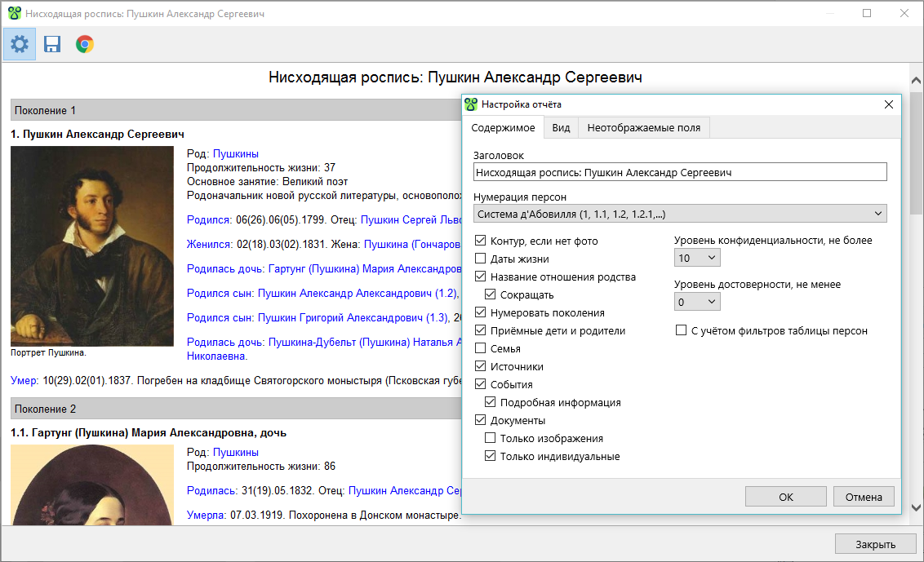Viewport: 924px width, 562px height.
Task: Click Pushkin's portrait image
Action: point(92,246)
